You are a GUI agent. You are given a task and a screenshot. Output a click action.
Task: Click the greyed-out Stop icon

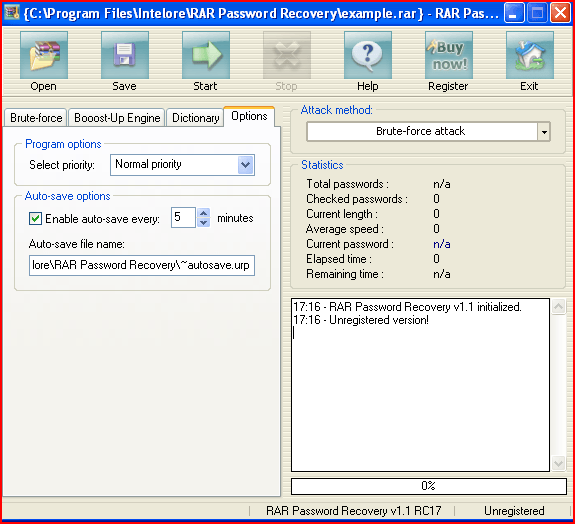click(x=287, y=55)
